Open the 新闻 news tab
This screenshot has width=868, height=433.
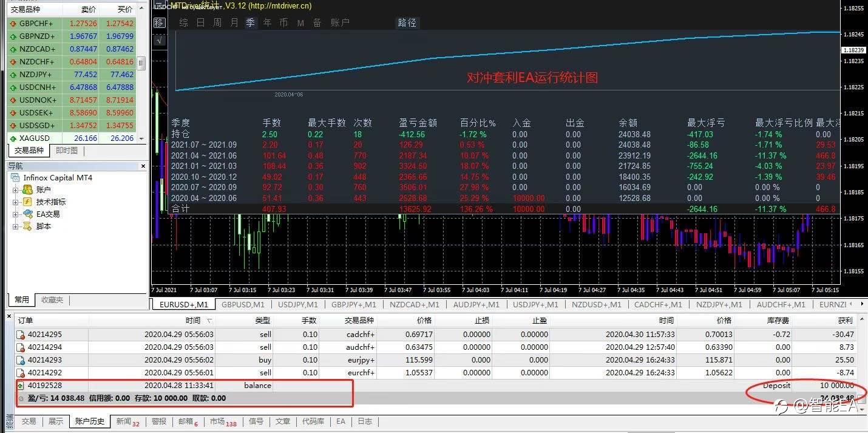tap(127, 421)
